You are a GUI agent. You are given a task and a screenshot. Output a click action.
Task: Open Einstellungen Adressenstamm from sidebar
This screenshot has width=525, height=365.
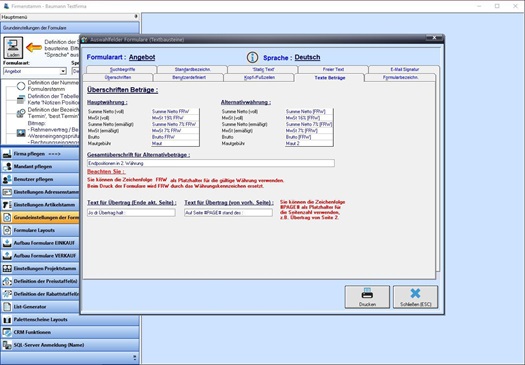(40, 192)
